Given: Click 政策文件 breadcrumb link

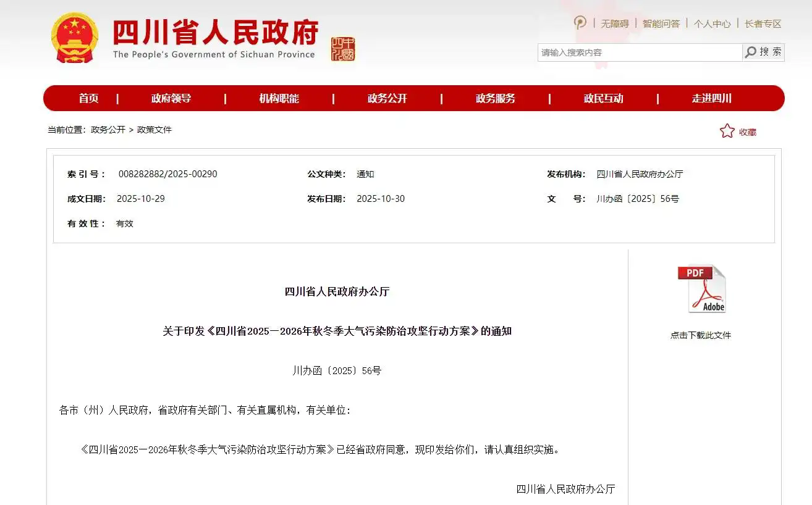Looking at the screenshot, I should coord(154,130).
